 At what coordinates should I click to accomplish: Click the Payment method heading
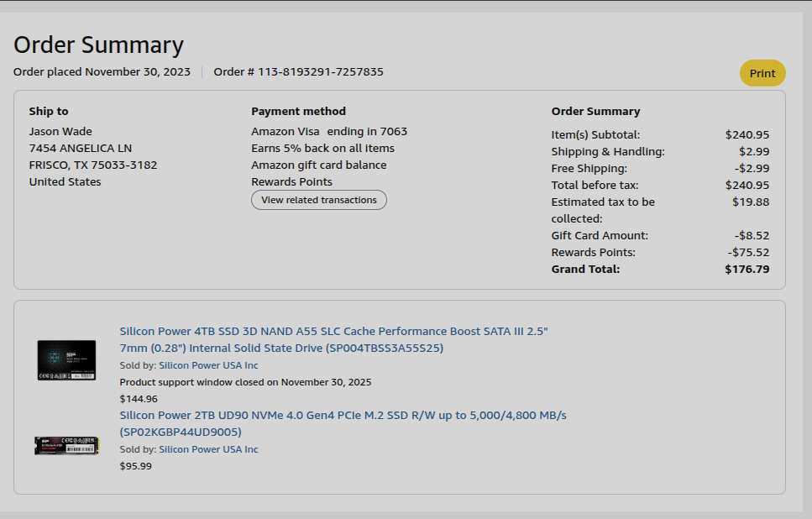298,112
